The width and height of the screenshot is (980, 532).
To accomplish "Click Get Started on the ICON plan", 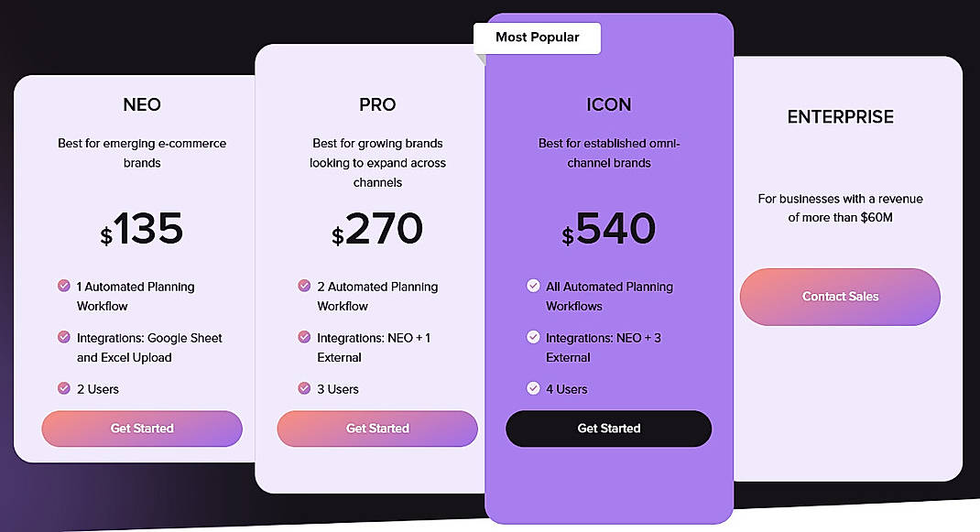I will pyautogui.click(x=608, y=429).
